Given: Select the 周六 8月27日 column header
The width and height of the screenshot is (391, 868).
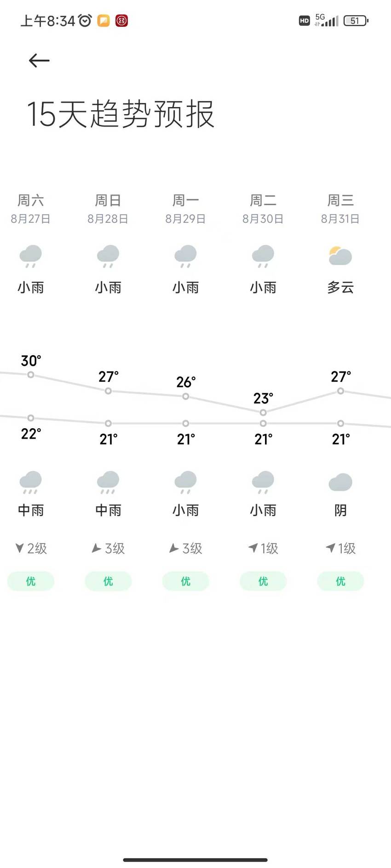Looking at the screenshot, I should click(x=31, y=209).
